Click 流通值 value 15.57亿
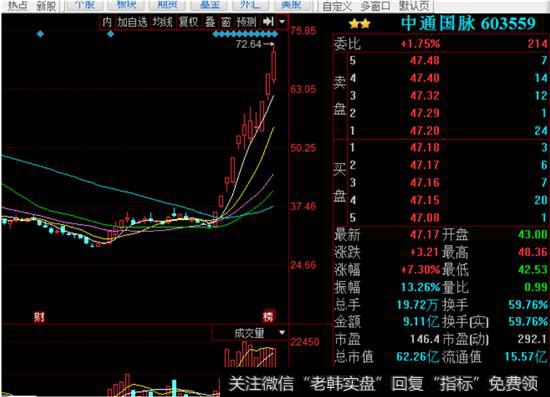550x397 pixels. [525, 357]
